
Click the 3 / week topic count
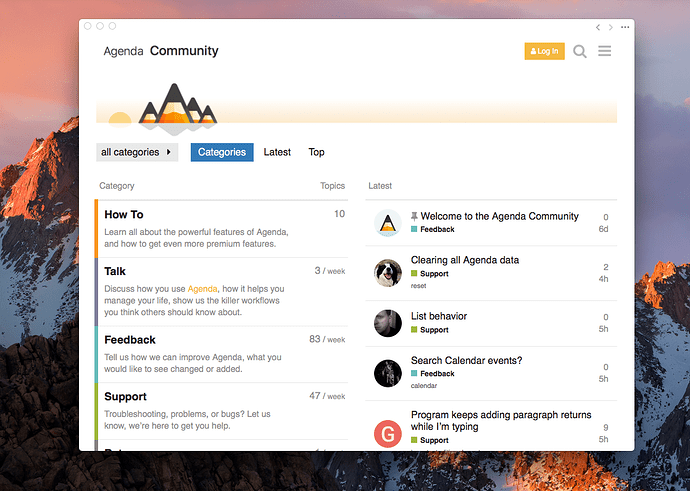(330, 271)
